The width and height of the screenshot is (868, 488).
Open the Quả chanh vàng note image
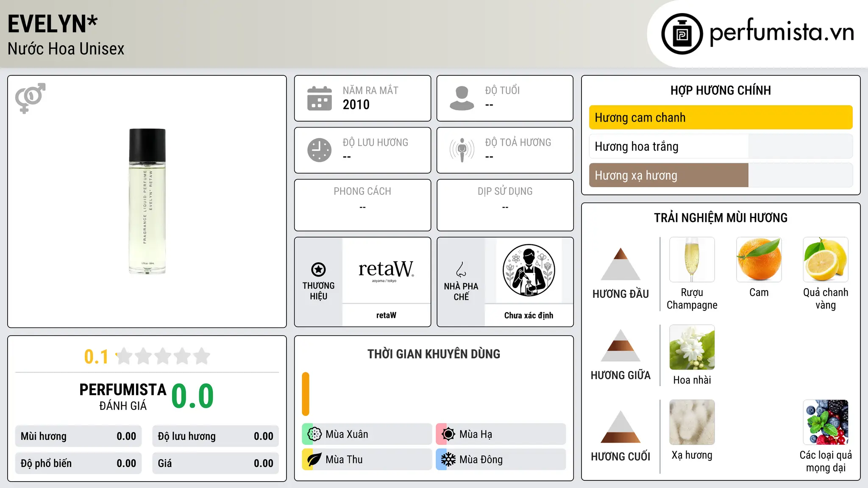pos(826,260)
